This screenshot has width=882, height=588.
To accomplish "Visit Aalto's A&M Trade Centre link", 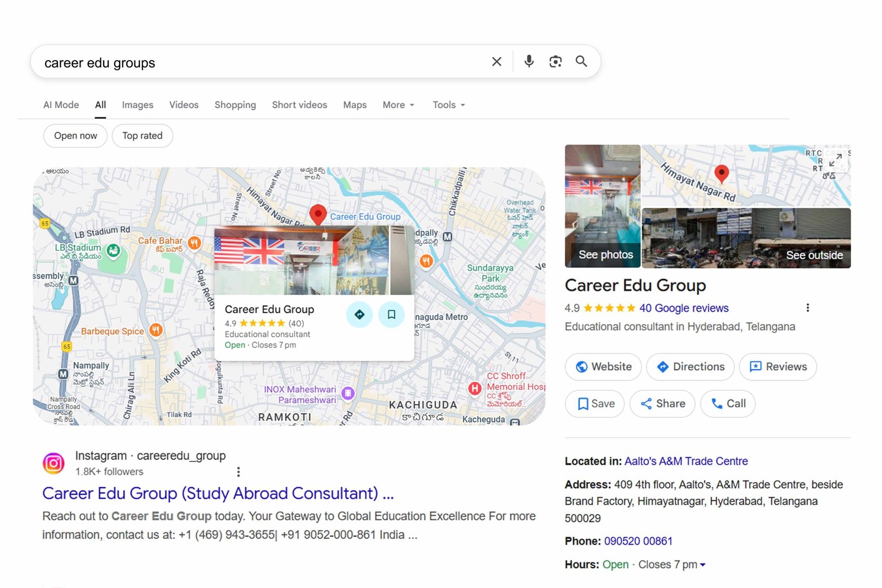I will 686,461.
